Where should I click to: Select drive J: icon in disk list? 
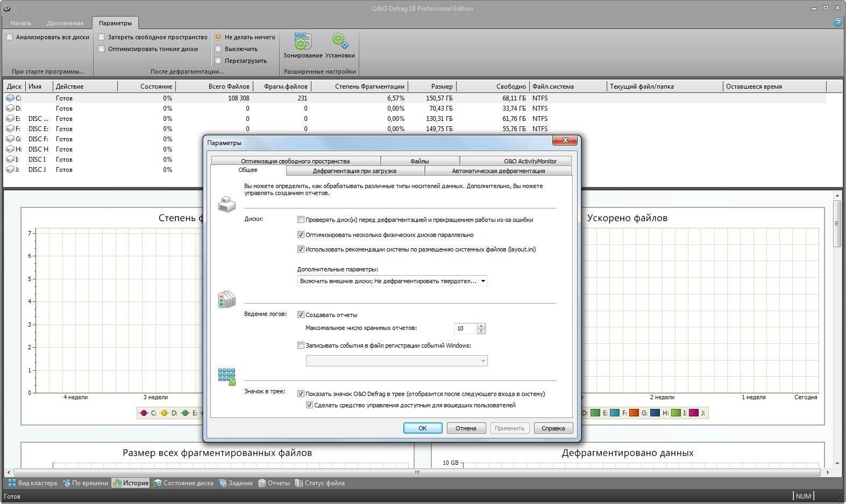pyautogui.click(x=10, y=170)
